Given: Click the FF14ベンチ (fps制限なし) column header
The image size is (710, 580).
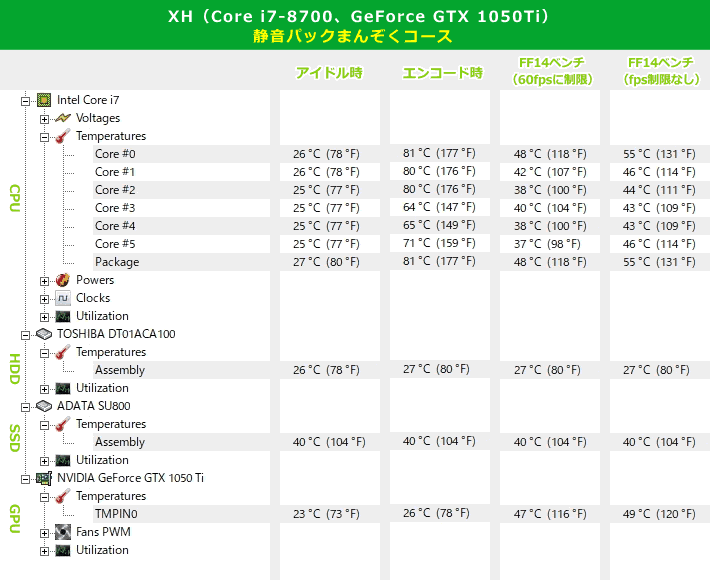Looking at the screenshot, I should pos(661,71).
